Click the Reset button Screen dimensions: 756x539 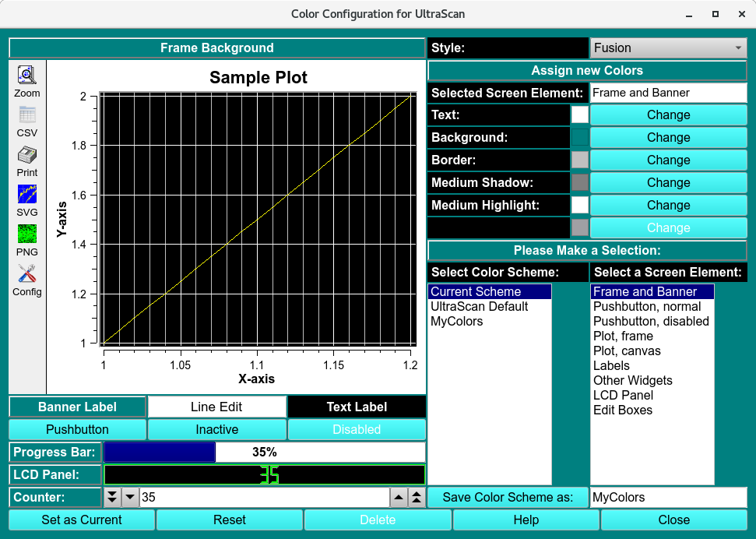pos(230,520)
